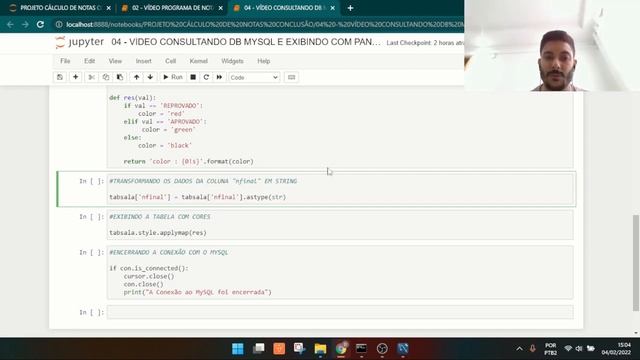Open the orange app on taskbar

[x=279, y=349]
